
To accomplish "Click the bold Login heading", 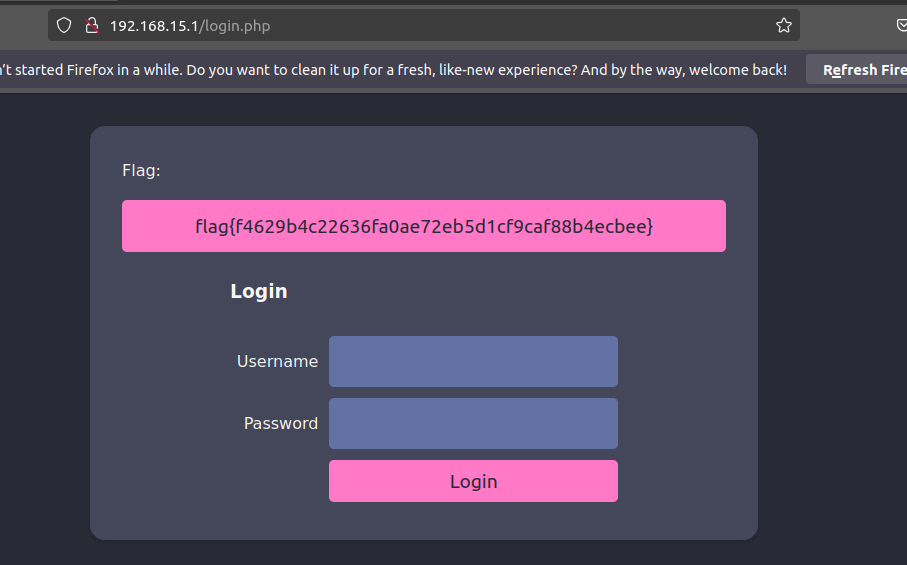I will click(x=259, y=291).
